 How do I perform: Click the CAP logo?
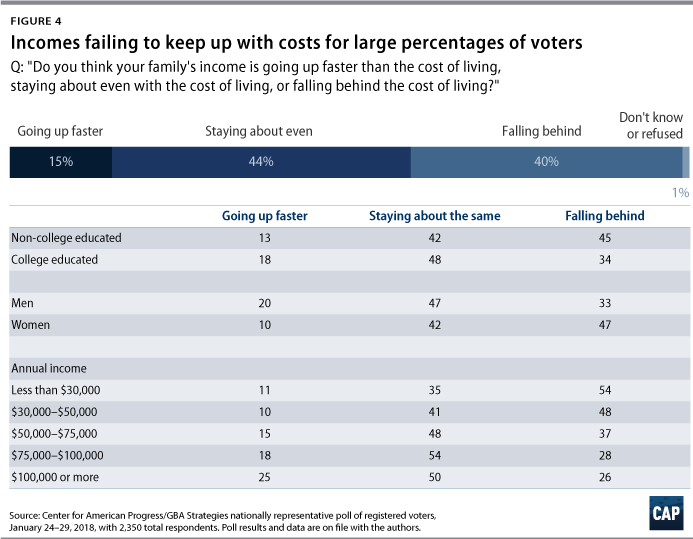[x=666, y=513]
